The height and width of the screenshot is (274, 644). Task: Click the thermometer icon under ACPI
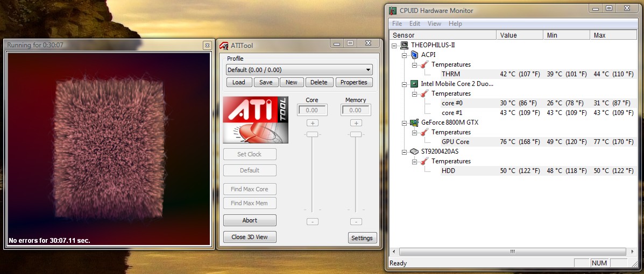424,64
